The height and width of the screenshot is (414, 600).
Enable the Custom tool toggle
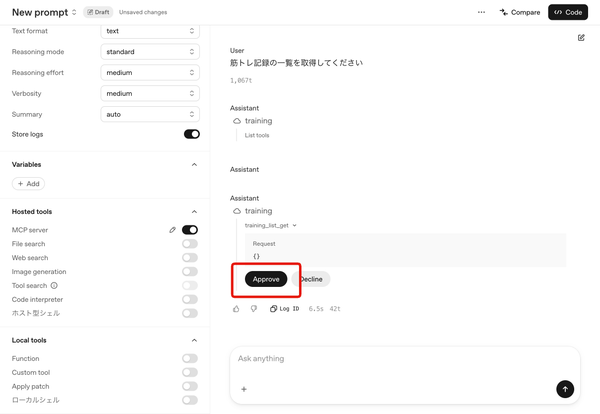190,372
